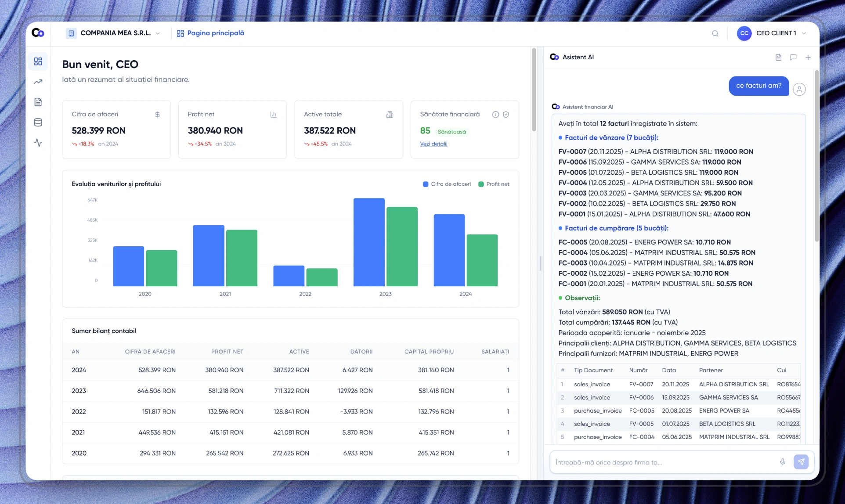Click the assistant document icon

coord(778,57)
